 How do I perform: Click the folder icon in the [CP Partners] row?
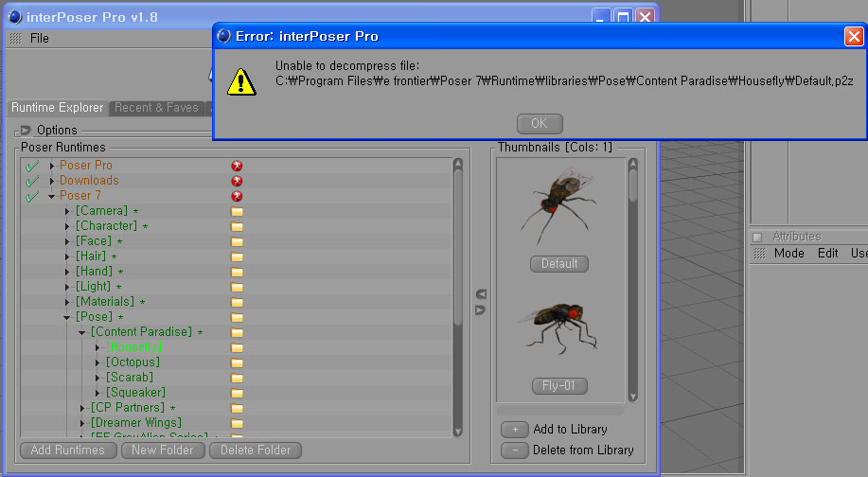pos(237,408)
